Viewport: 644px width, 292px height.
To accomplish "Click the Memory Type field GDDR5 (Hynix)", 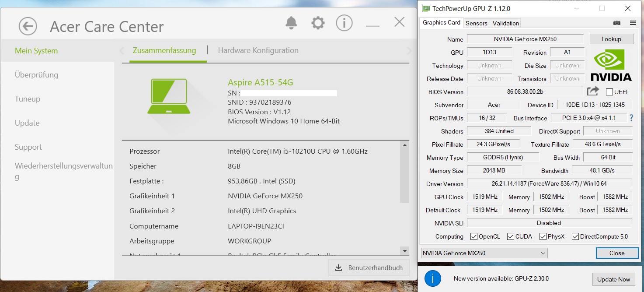I will coord(503,157).
